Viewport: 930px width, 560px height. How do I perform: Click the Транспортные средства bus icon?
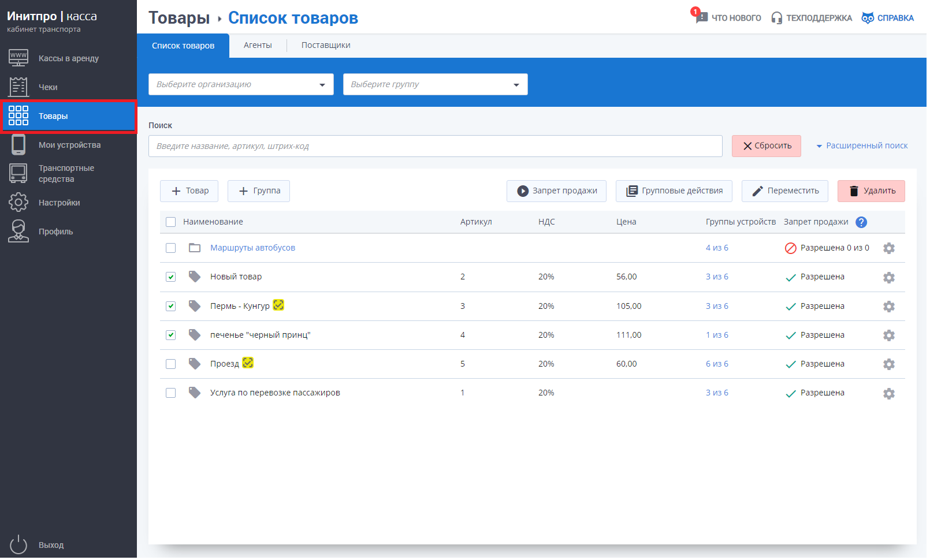coord(18,173)
